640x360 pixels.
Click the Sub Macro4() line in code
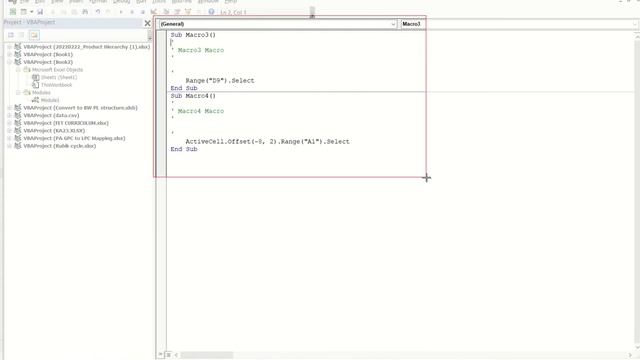(x=193, y=96)
